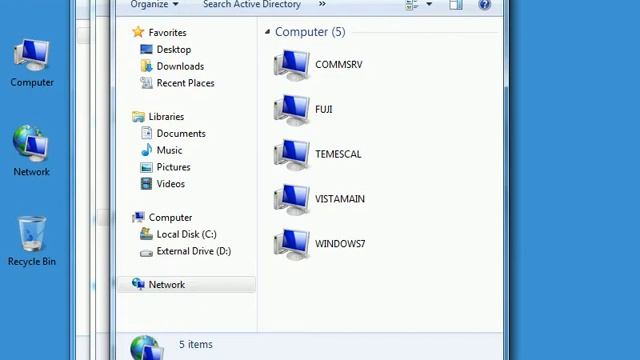Open the view options dropdown arrow
The width and height of the screenshot is (640, 360).
[429, 4]
